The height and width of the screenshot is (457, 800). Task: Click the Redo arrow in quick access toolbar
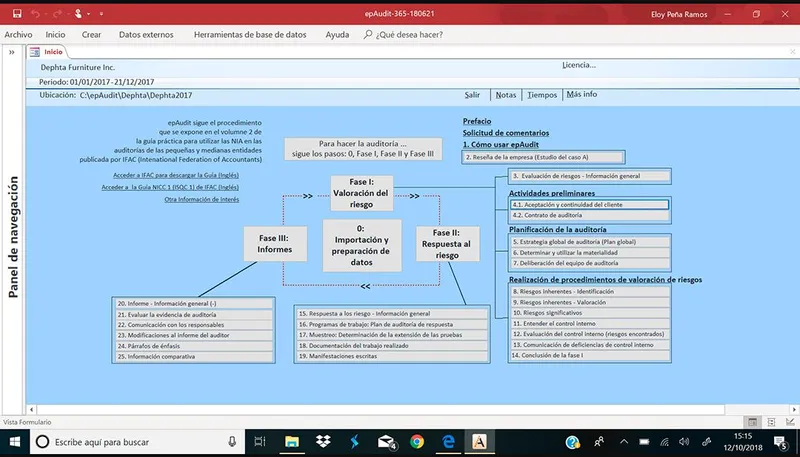tap(59, 14)
